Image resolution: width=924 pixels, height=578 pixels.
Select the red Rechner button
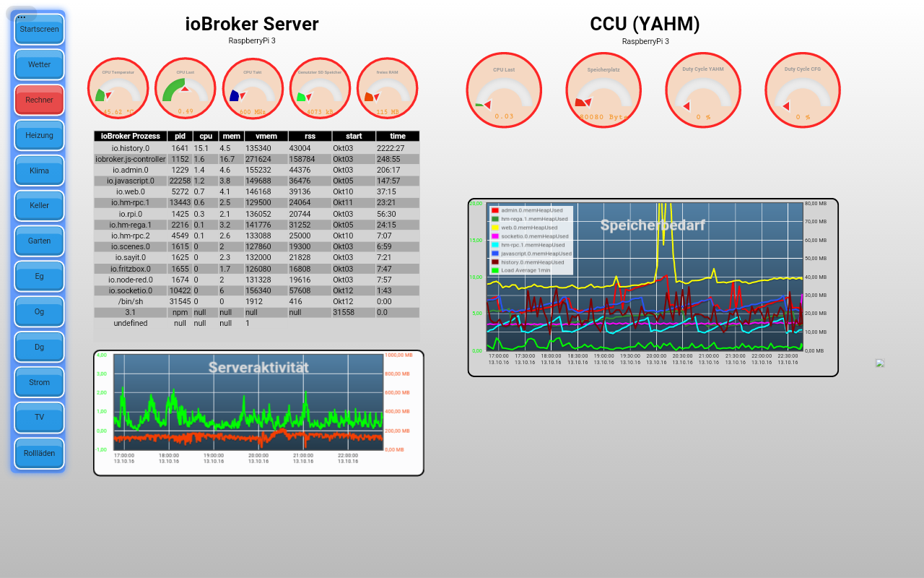tap(39, 100)
